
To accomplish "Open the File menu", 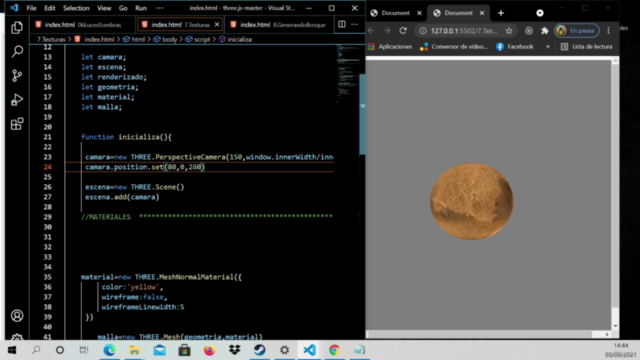I will click(31, 8).
